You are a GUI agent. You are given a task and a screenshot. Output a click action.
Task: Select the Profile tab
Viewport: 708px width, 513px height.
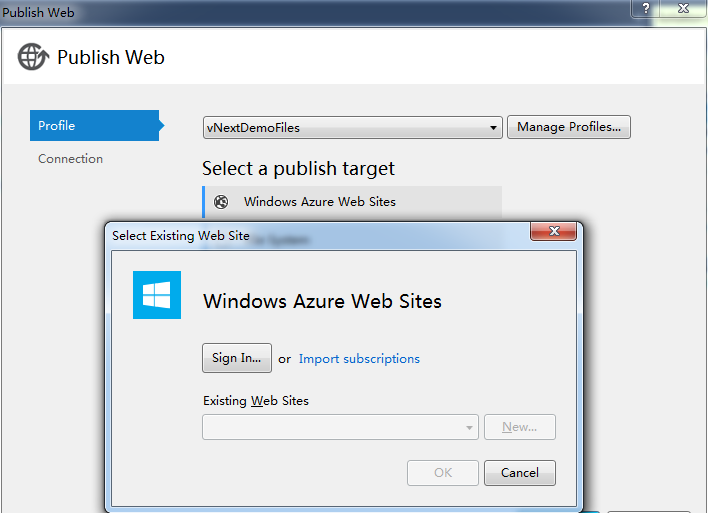(x=94, y=126)
